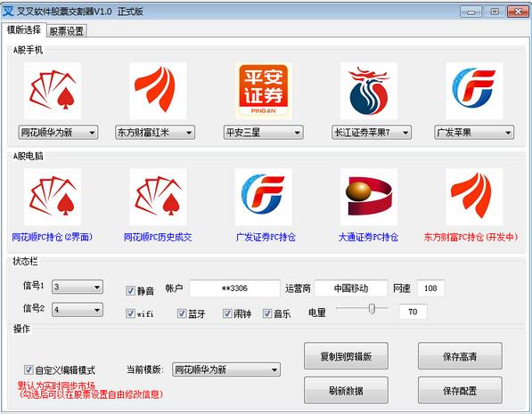Expand the 信号2 dropdown showing 4
The height and width of the screenshot is (414, 532).
[78, 310]
